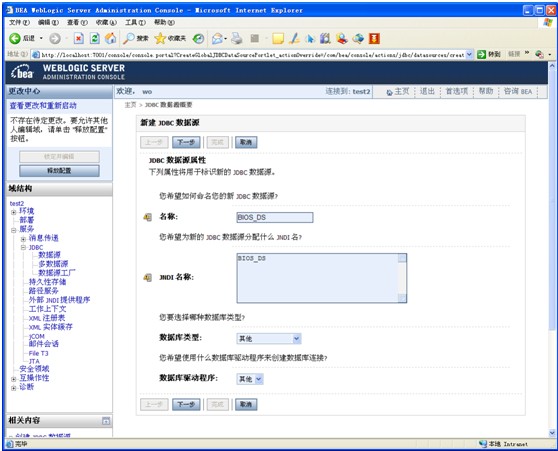Select 数据源 under JDBC in tree

click(x=49, y=255)
